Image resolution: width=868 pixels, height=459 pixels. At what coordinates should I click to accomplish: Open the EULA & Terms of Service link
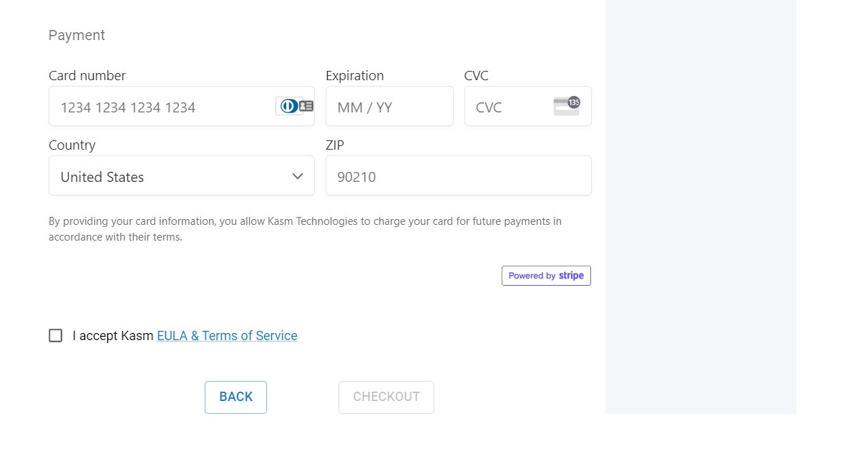pos(227,336)
